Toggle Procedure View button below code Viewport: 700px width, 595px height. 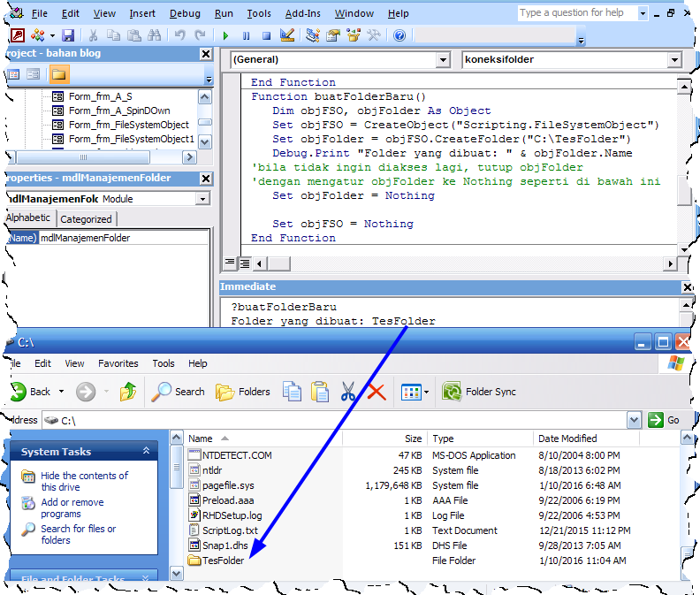click(x=230, y=263)
